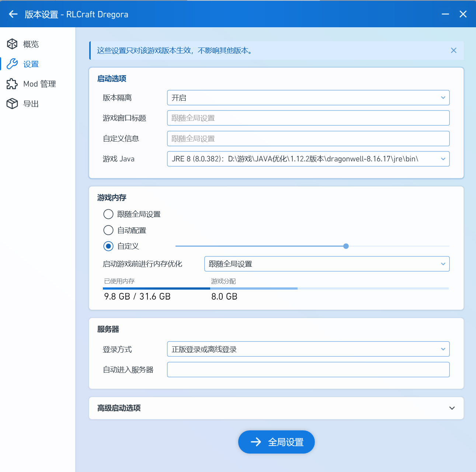Image resolution: width=476 pixels, height=472 pixels.
Task: Click the Mod 管理 puzzle piece icon
Action: coord(12,84)
